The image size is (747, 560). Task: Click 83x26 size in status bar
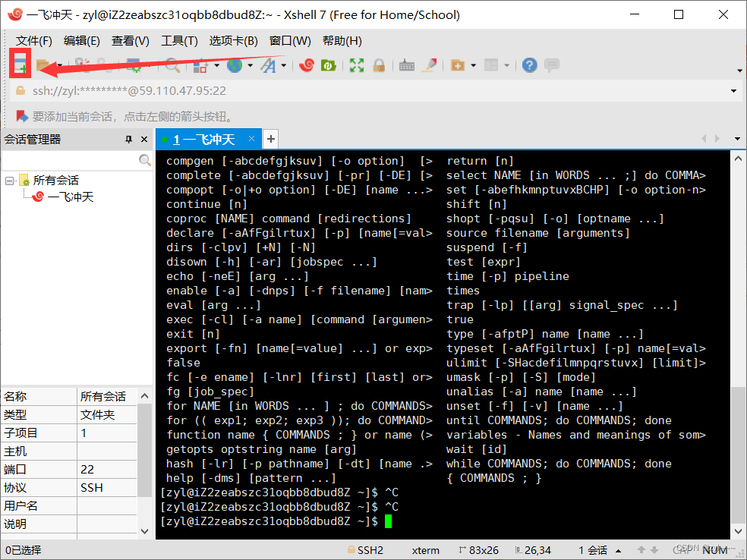(x=484, y=550)
